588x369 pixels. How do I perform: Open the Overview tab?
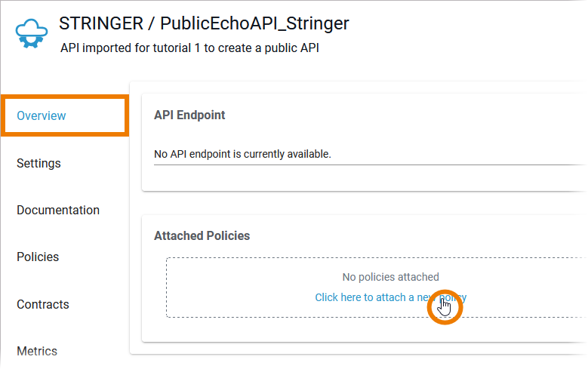coord(42,116)
